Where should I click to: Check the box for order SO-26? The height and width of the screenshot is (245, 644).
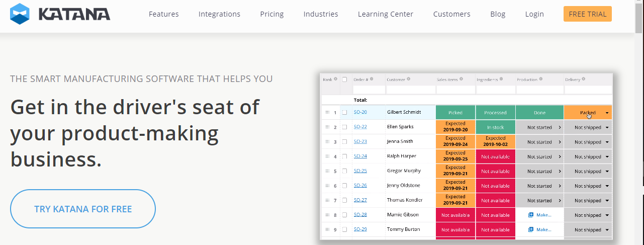point(344,186)
